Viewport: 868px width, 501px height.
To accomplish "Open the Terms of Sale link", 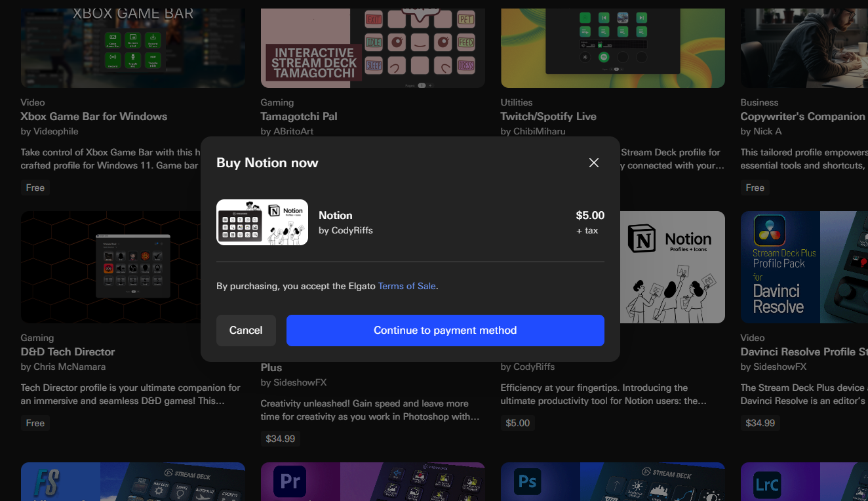I will pos(407,286).
